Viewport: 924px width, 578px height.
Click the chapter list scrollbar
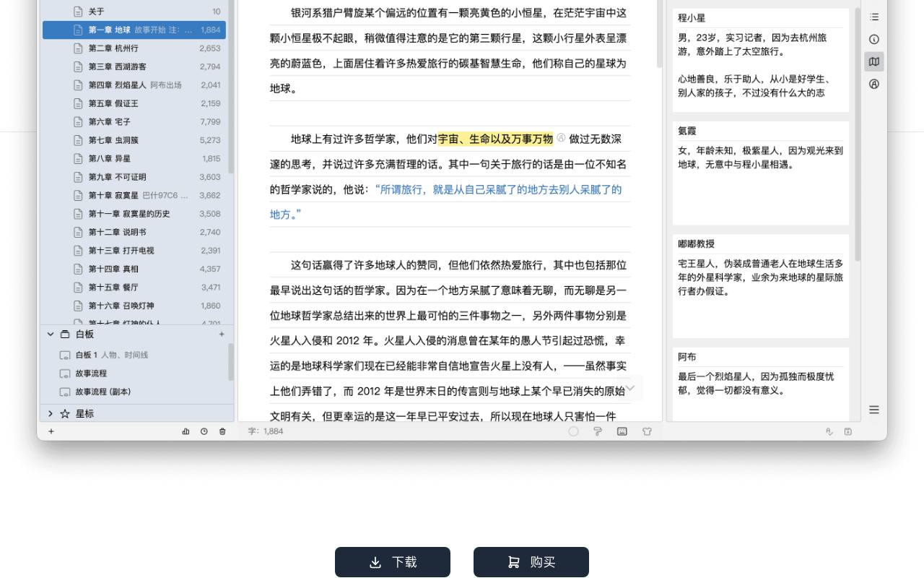[231, 87]
